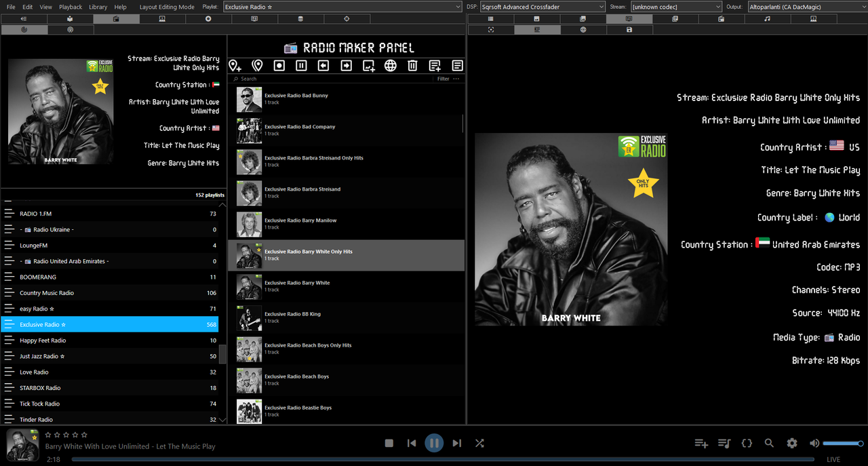Stop playback with the stop button
The width and height of the screenshot is (868, 466).
tap(389, 443)
